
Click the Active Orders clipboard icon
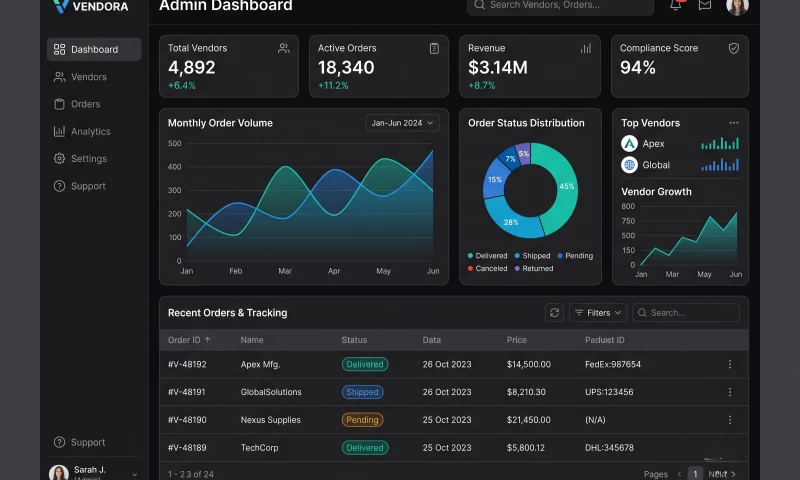[x=434, y=48]
